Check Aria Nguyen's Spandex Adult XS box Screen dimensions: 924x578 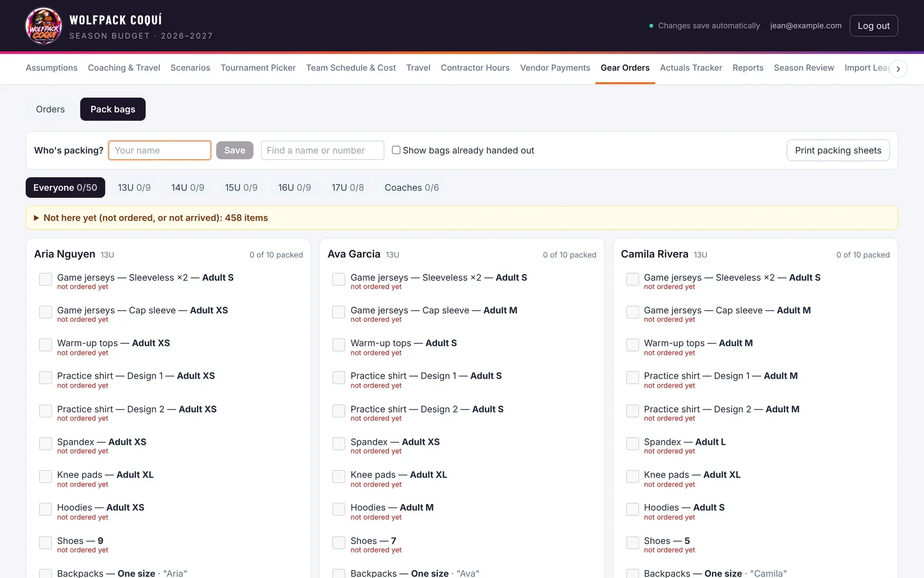pyautogui.click(x=46, y=444)
